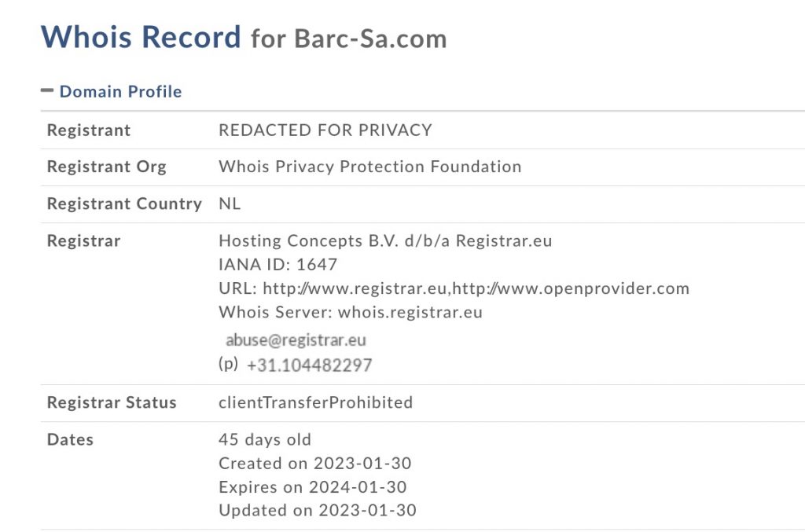Image resolution: width=805 pixels, height=532 pixels.
Task: Click the Created on 2023-01-30 line
Action: pyautogui.click(x=314, y=463)
